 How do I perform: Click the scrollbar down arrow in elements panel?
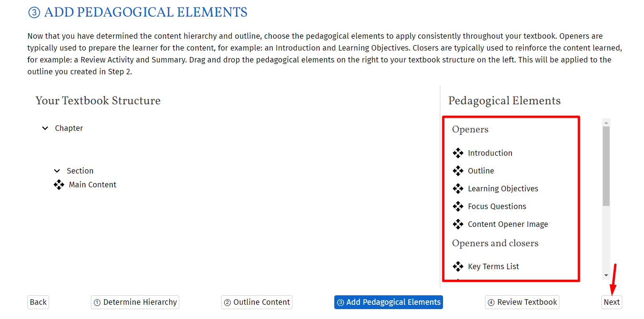click(x=606, y=275)
